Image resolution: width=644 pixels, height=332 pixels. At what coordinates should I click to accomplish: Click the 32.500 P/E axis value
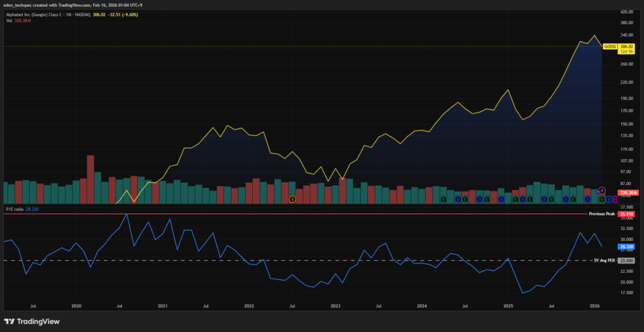(x=627, y=228)
